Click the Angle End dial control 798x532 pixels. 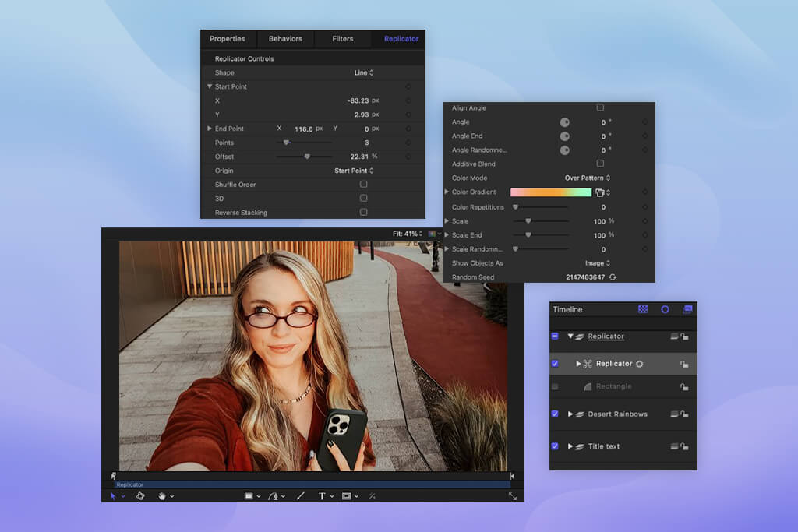(565, 136)
